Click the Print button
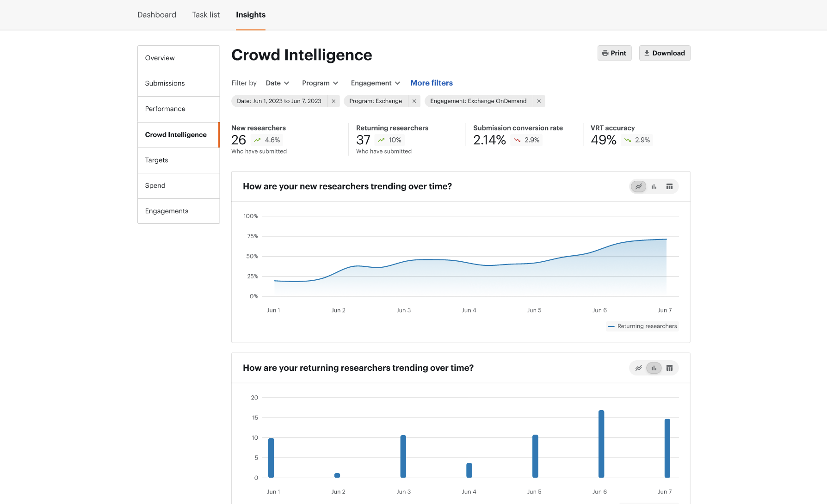Viewport: 827px width, 504px height. pos(614,53)
